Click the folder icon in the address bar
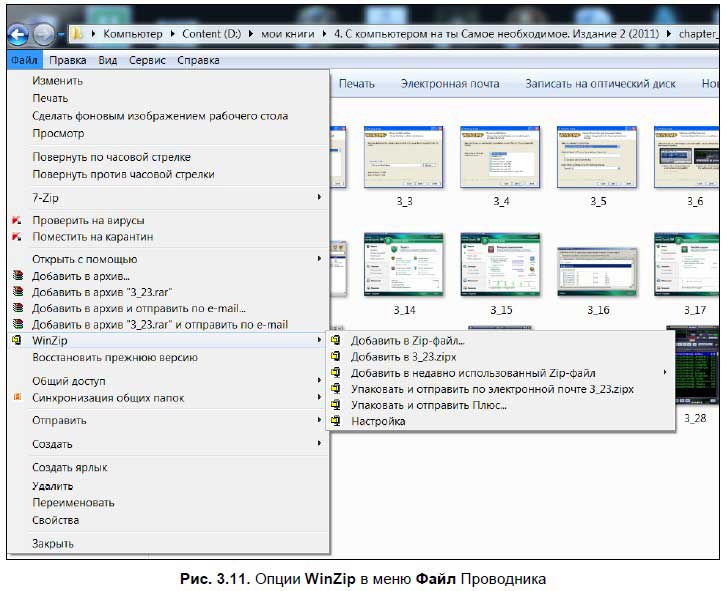The width and height of the screenshot is (727, 591). click(x=77, y=33)
